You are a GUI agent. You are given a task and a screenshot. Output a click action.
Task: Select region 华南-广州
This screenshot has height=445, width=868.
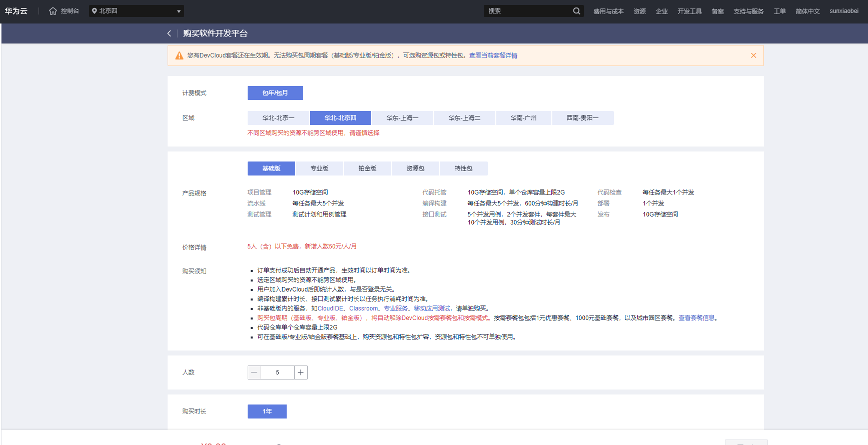point(524,118)
